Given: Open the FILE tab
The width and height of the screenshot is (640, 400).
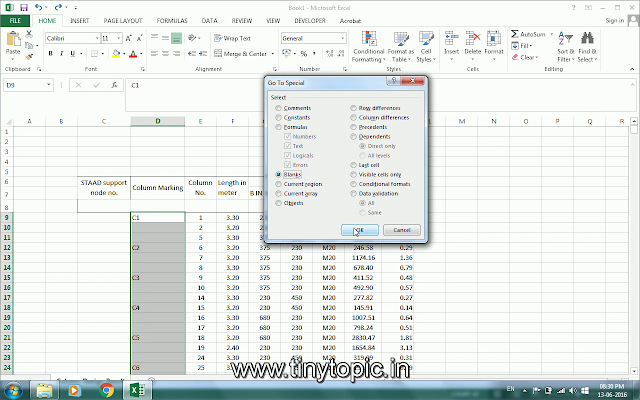Looking at the screenshot, I should pos(15,21).
